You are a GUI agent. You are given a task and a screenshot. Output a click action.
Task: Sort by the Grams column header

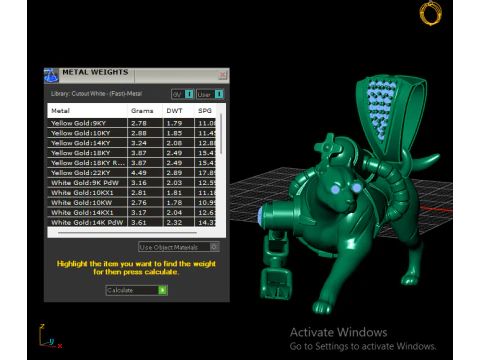pos(145,111)
